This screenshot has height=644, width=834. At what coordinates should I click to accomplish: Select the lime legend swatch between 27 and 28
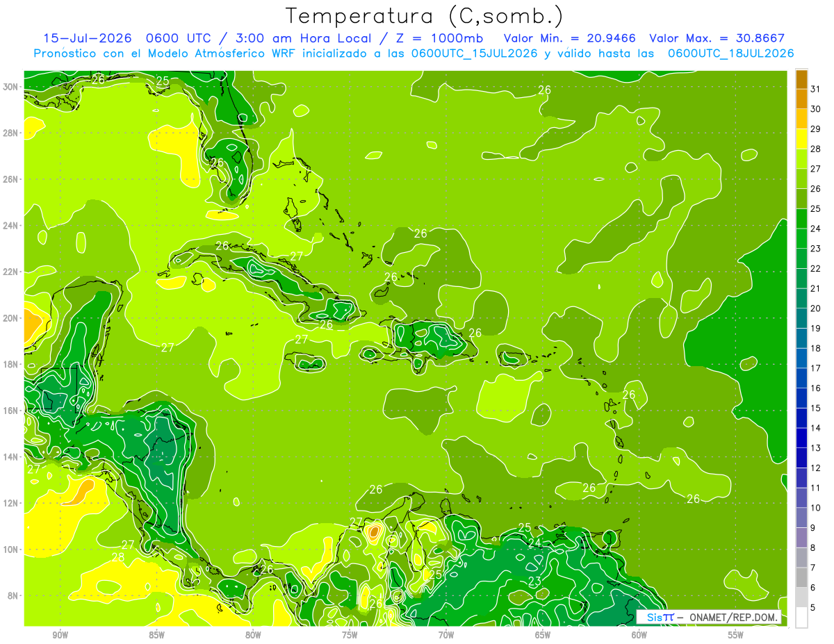click(x=801, y=158)
